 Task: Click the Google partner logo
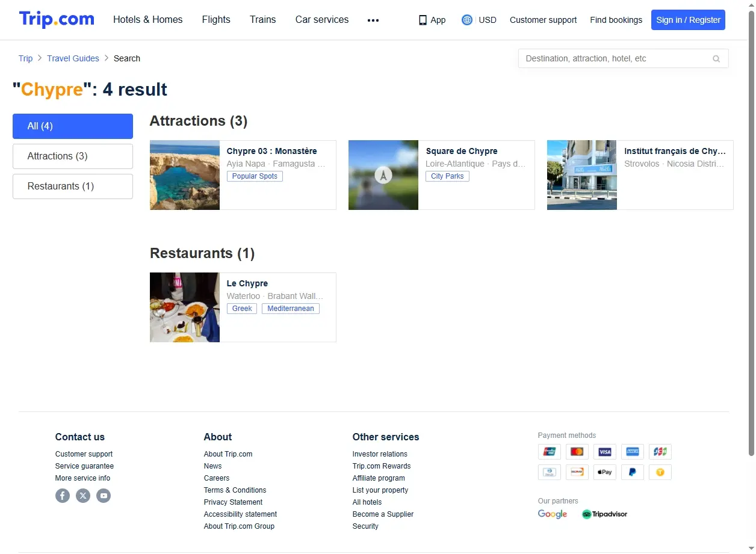click(x=553, y=514)
